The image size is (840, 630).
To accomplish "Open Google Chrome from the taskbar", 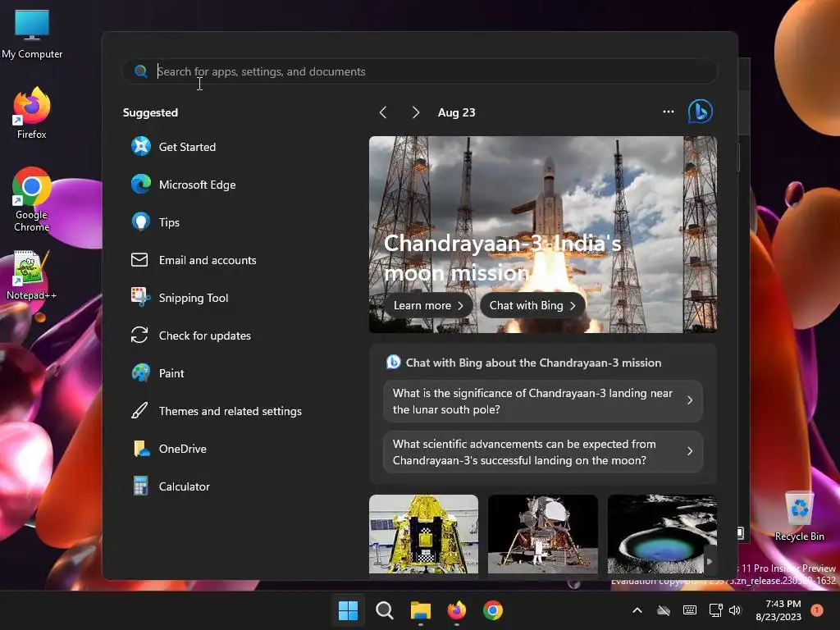I will coord(493,610).
